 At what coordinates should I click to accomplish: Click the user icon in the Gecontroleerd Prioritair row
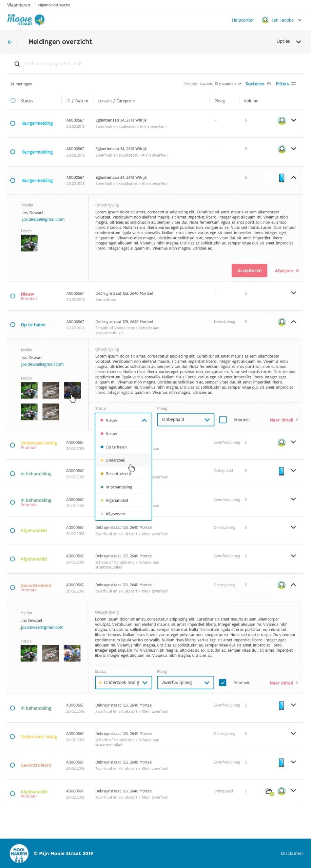(281, 585)
